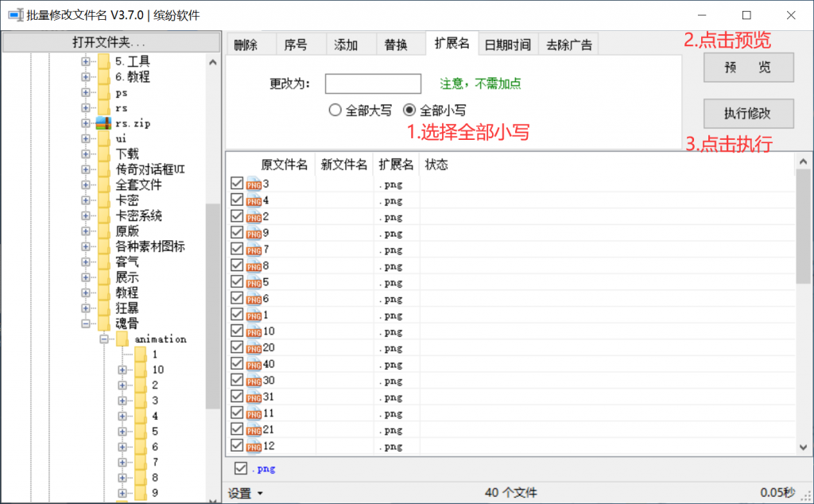The image size is (814, 504).
Task: Click the PNG file icon for file 10
Action: pyautogui.click(x=254, y=331)
